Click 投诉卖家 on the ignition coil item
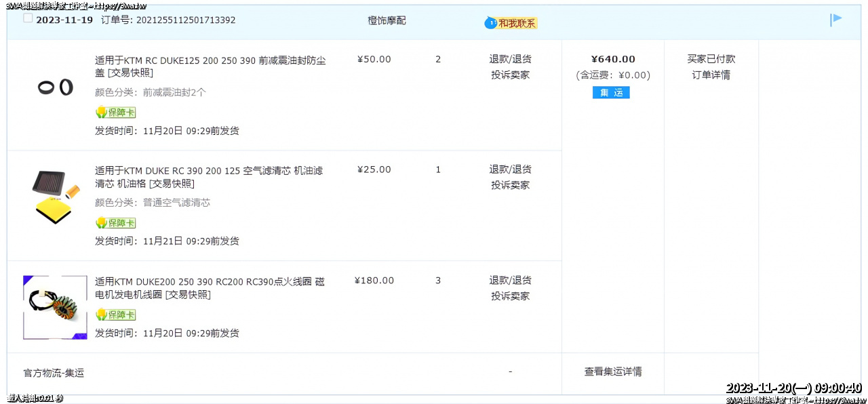The image size is (868, 404). pos(511,296)
